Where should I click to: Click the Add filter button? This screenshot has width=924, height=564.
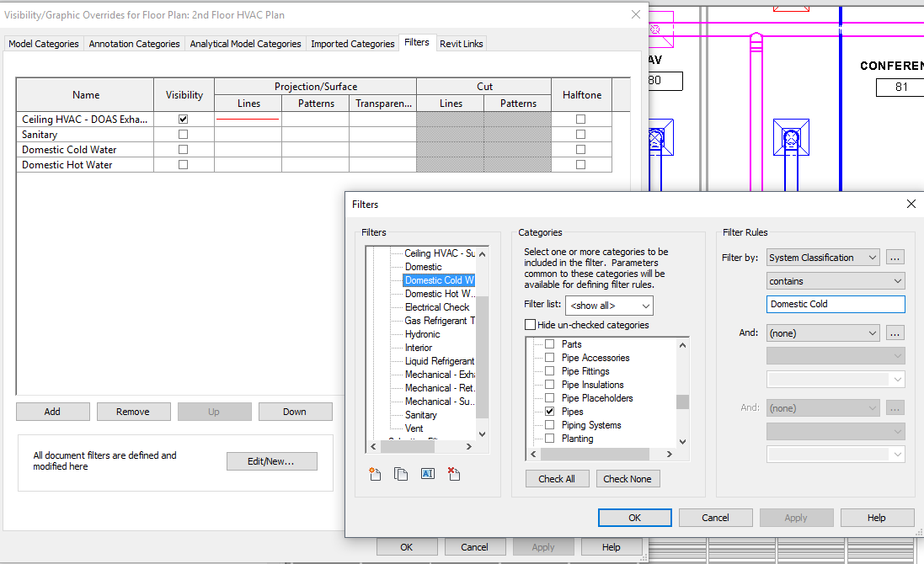(52, 412)
